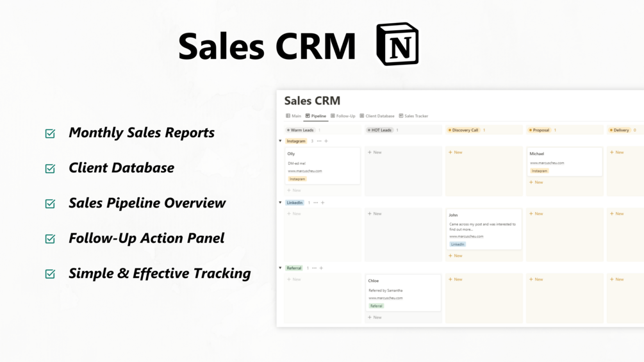Open the three-dot menu next to Referral group
The height and width of the screenshot is (362, 644).
pos(314,268)
